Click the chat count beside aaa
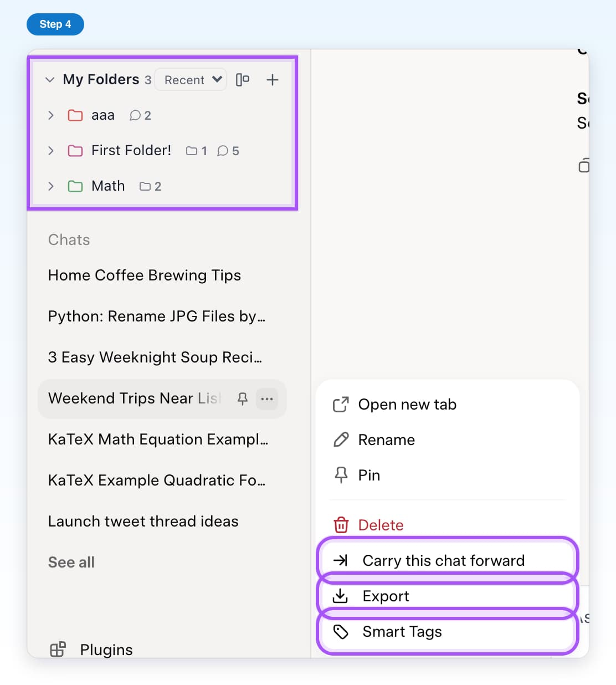616x685 pixels. (x=140, y=115)
